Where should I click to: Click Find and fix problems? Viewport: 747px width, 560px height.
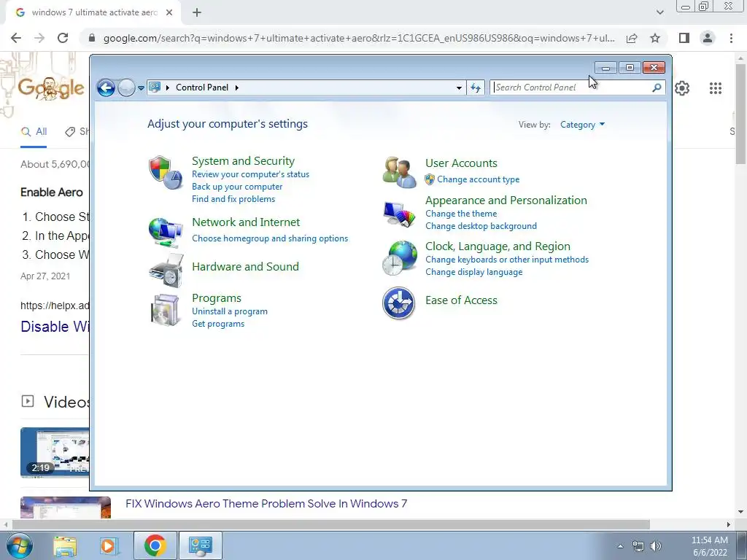tap(233, 199)
